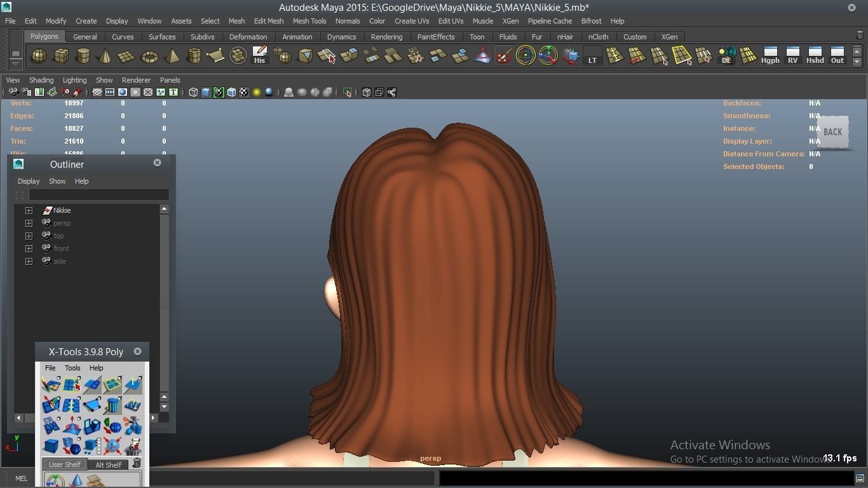Image resolution: width=868 pixels, height=488 pixels.
Task: Create a polygon pyramid from the shelf
Action: pos(172,57)
